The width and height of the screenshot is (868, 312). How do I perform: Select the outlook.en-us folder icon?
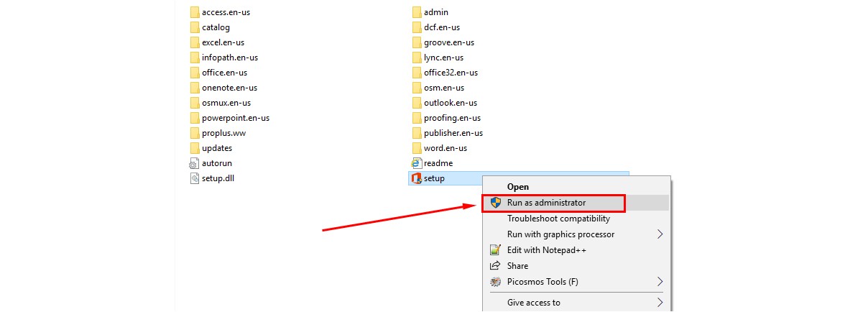tap(416, 103)
